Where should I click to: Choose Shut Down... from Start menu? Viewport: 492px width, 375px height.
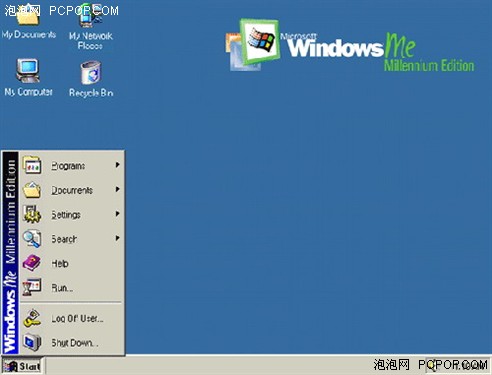[72, 343]
